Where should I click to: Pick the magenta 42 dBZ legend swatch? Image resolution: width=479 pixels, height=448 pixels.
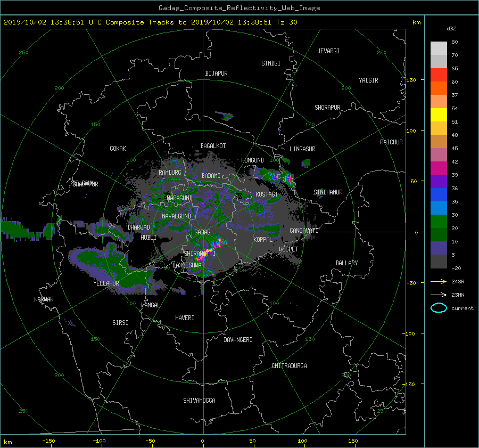click(439, 168)
